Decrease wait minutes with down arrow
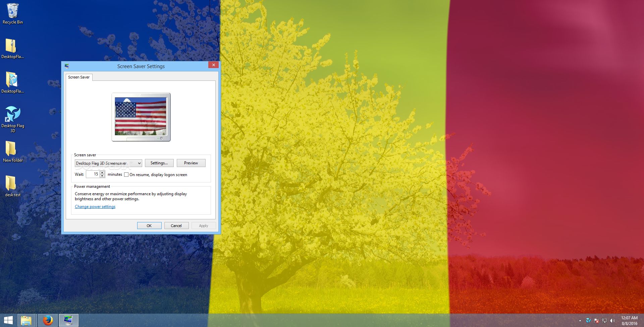644x327 pixels. pyautogui.click(x=102, y=176)
